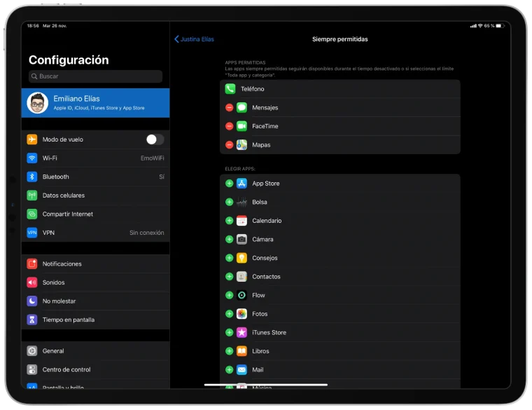Open Datos celulares settings
Screen dimensions: 532x410
click(x=95, y=196)
